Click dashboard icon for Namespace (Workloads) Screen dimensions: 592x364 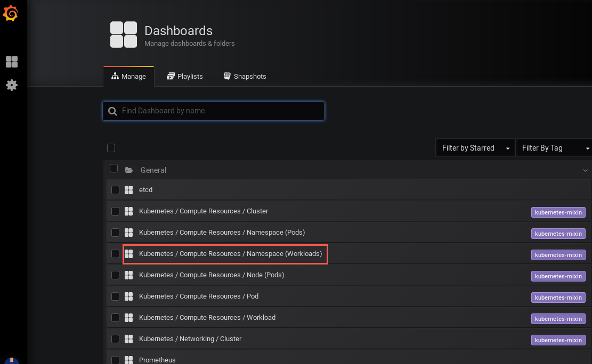[x=129, y=254]
